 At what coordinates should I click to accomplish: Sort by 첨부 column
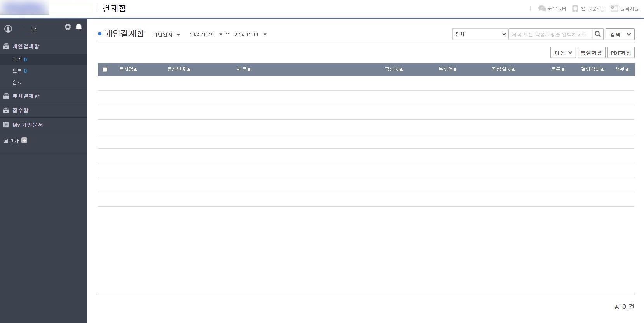[x=622, y=69]
